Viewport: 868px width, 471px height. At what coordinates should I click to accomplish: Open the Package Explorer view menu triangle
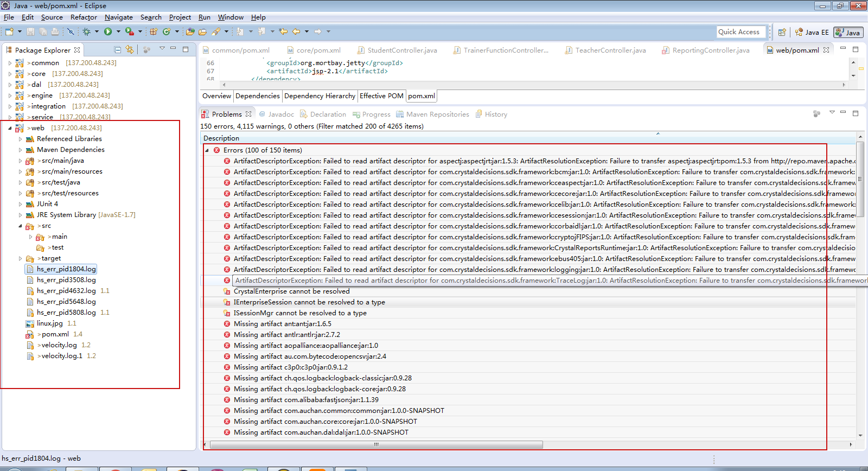[x=162, y=49]
